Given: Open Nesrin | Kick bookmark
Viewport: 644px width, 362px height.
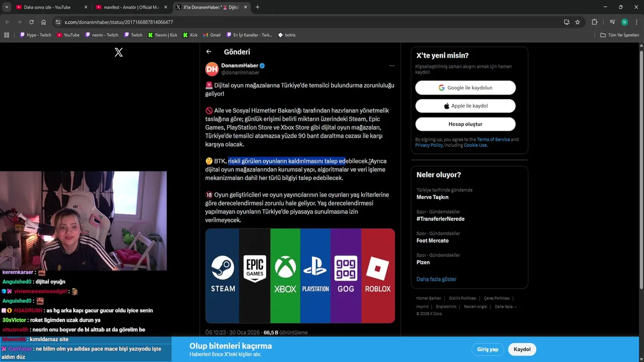Looking at the screenshot, I should 163,35.
